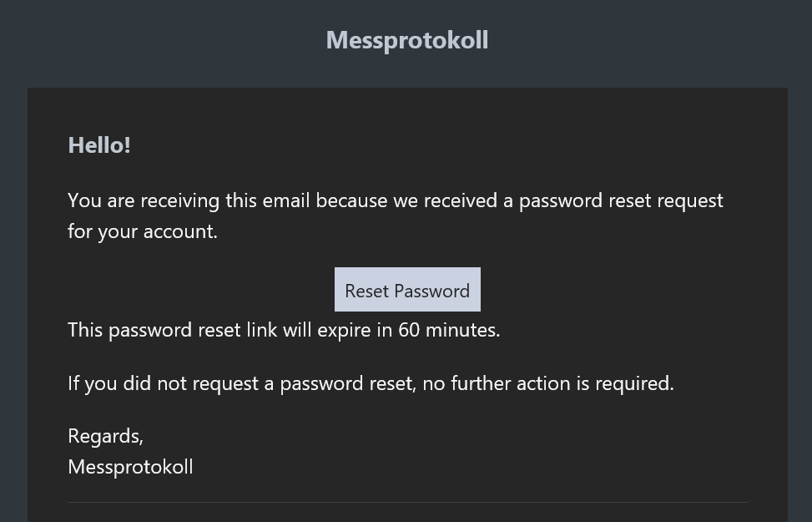Click the "Hello!" greeting heading

pyautogui.click(x=99, y=144)
